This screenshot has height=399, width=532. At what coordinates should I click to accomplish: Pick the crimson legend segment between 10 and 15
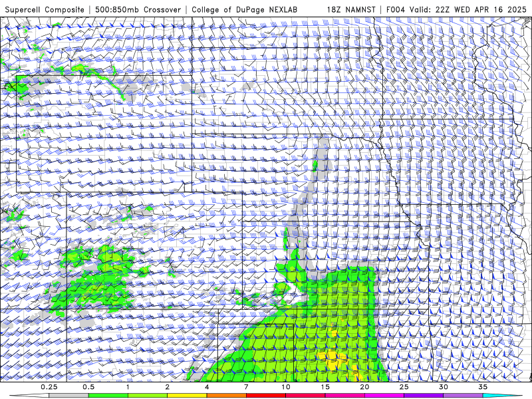305,396
